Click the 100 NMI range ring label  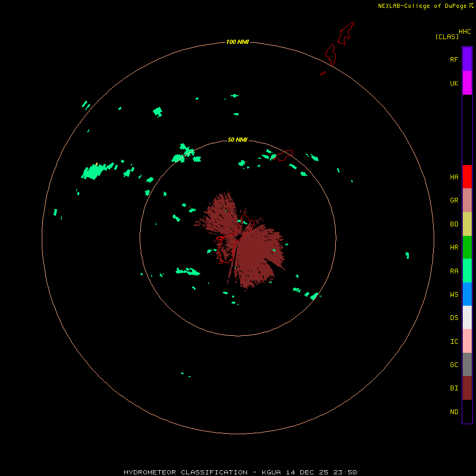coord(237,42)
